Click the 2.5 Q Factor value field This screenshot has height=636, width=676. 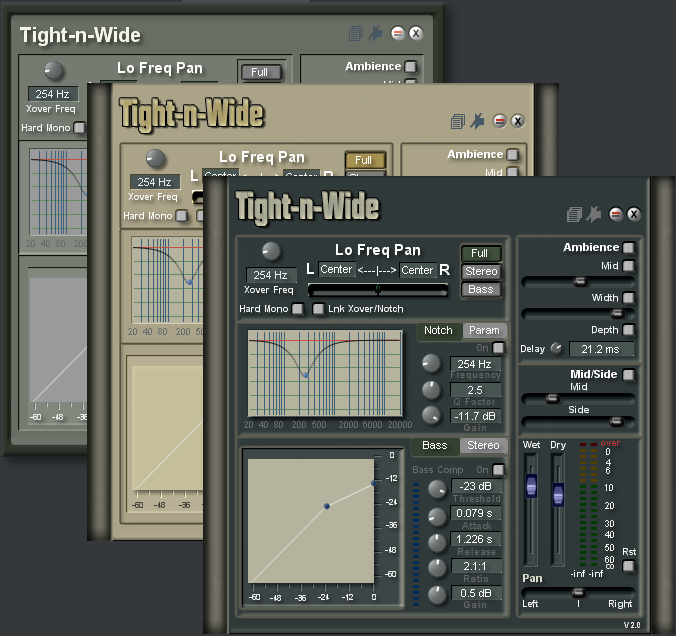tap(476, 390)
